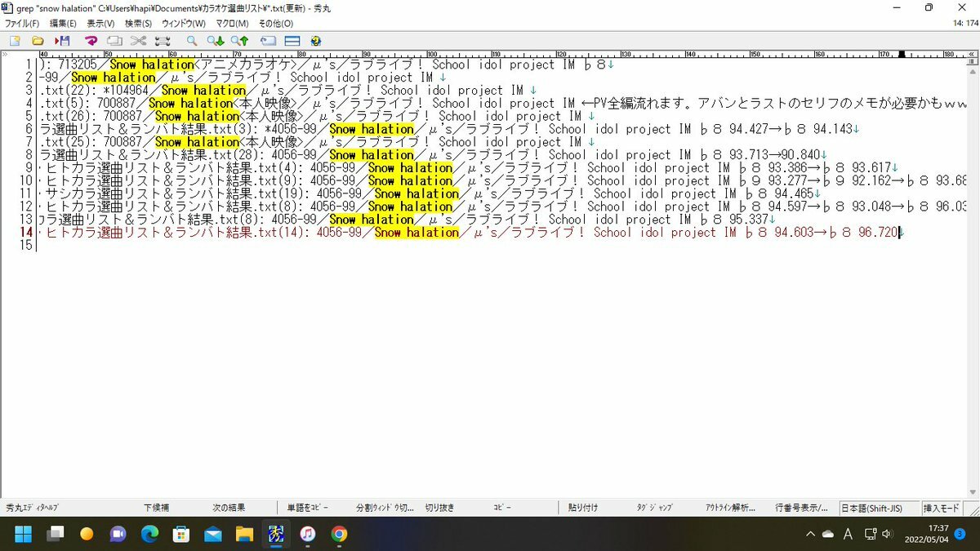Open the notification badge showing 3

[x=961, y=534]
